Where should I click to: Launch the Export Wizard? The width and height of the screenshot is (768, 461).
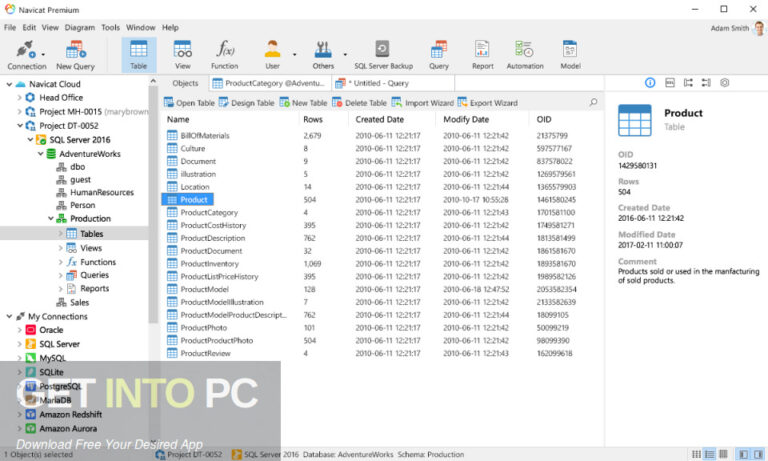point(487,102)
